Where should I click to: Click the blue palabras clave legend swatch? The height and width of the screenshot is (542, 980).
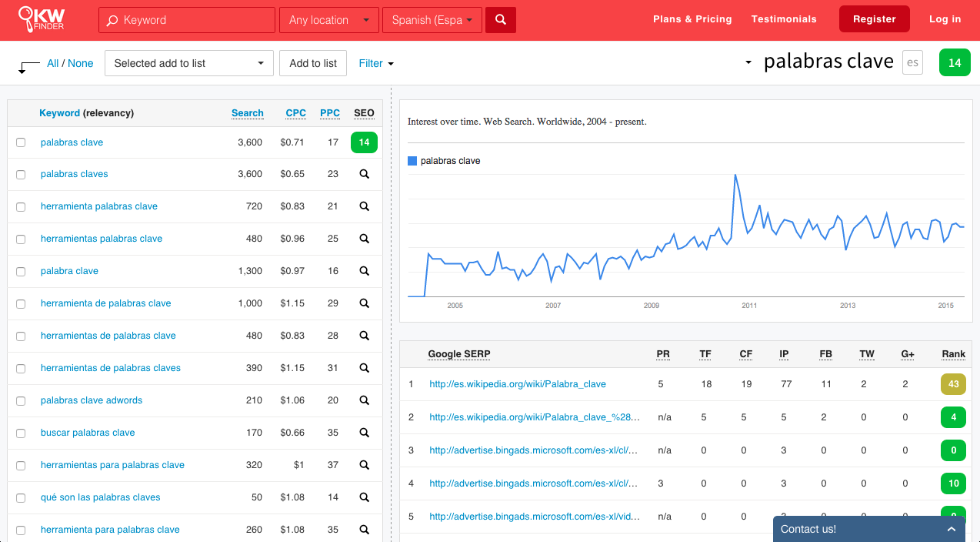pyautogui.click(x=412, y=161)
